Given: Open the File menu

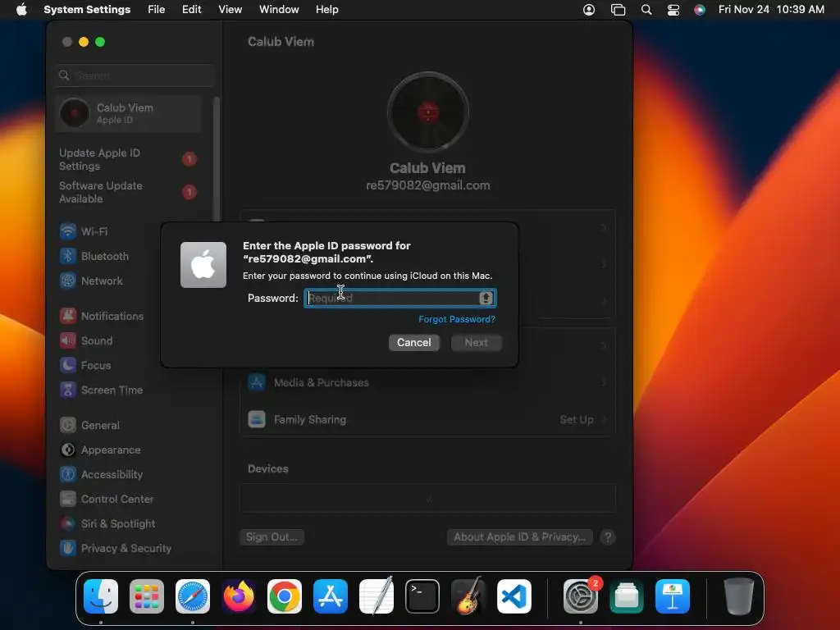Looking at the screenshot, I should point(157,10).
